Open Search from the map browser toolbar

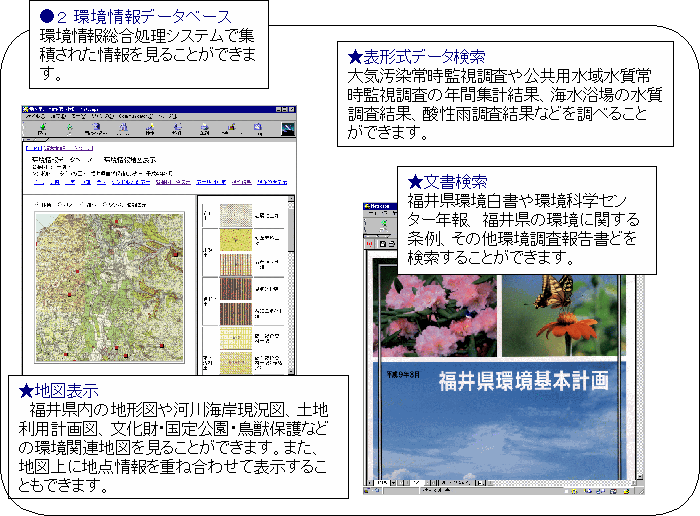click(x=150, y=128)
